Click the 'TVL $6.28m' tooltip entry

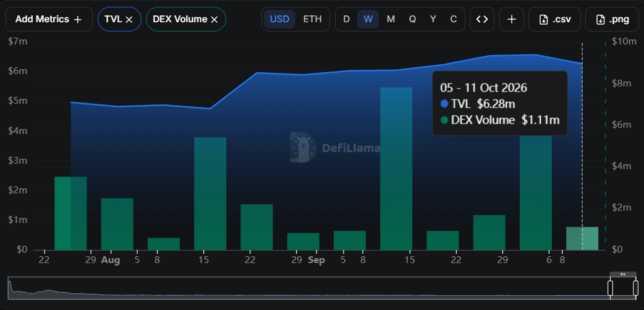coord(478,104)
